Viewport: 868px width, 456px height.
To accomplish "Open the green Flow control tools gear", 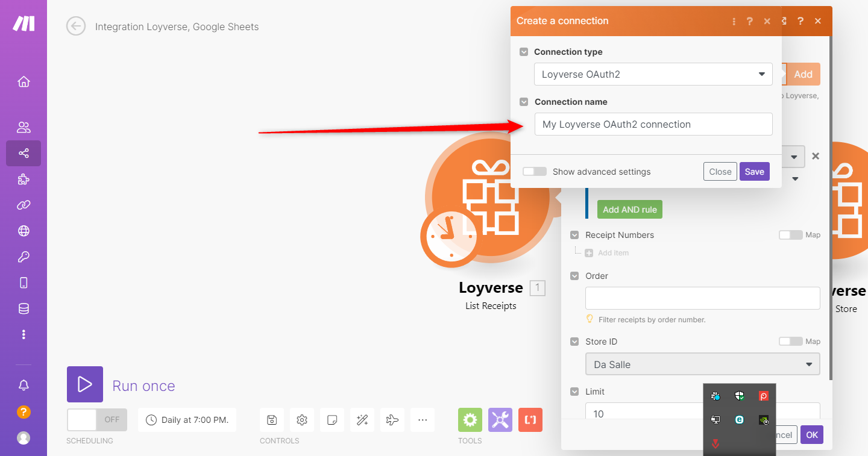I will 470,420.
